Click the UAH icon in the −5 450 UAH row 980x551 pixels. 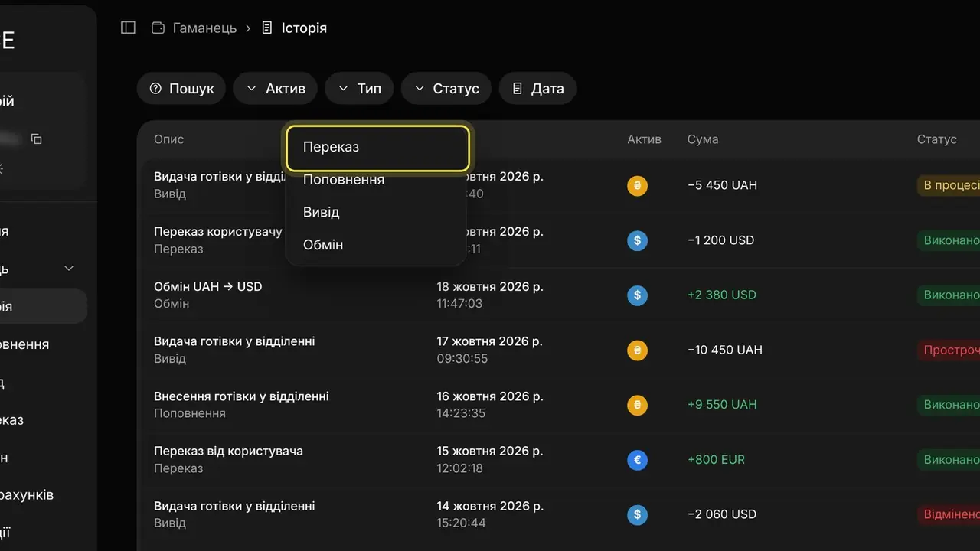point(637,185)
